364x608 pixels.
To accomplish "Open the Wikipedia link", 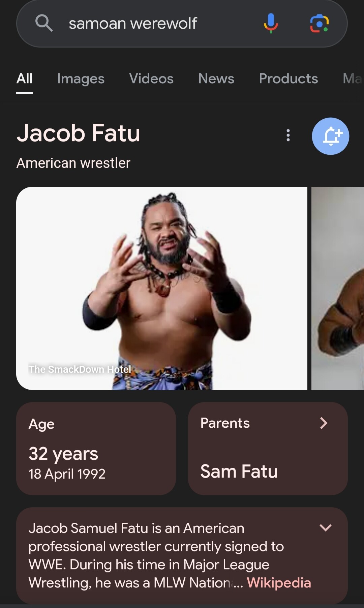I will (x=279, y=583).
